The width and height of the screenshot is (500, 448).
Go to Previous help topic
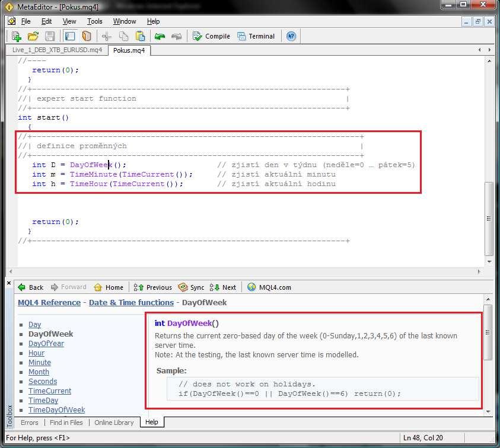click(x=153, y=287)
